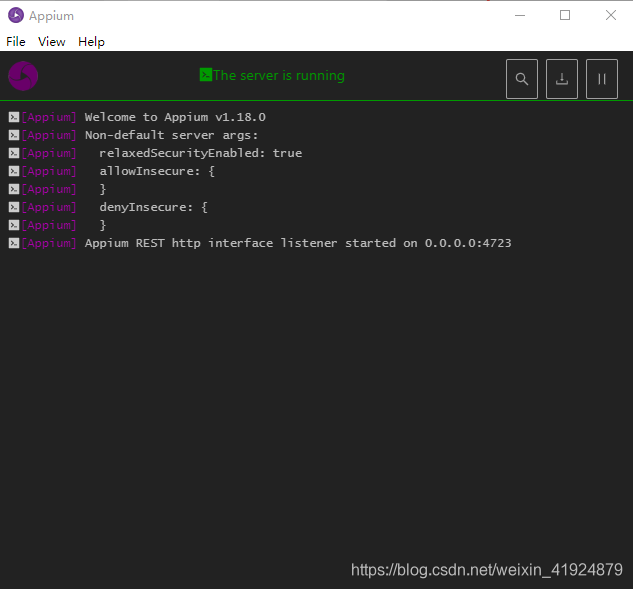Click the purple Appium logo in header
The height and width of the screenshot is (589, 633).
pos(23,76)
